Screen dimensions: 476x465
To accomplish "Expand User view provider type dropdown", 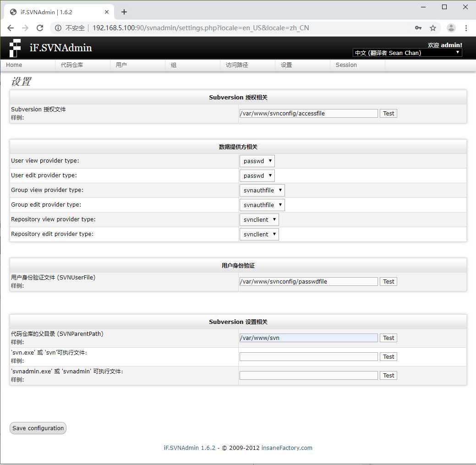I will click(257, 161).
